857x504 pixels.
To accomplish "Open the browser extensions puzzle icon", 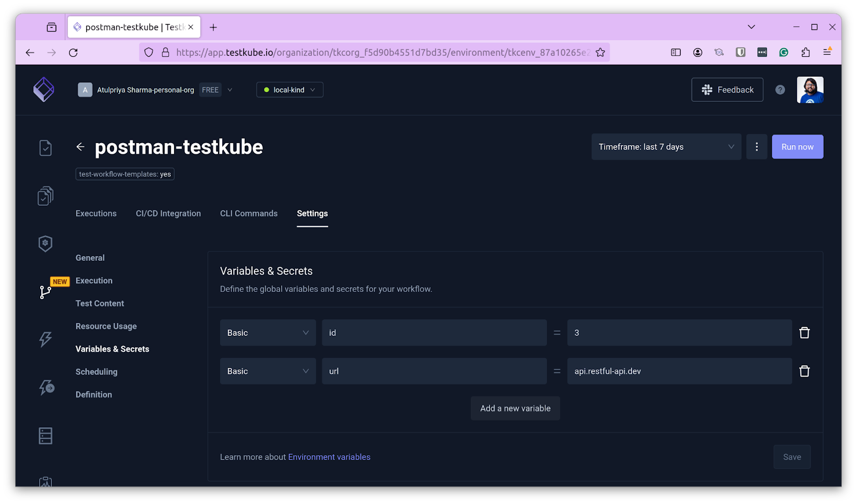I will (x=806, y=52).
